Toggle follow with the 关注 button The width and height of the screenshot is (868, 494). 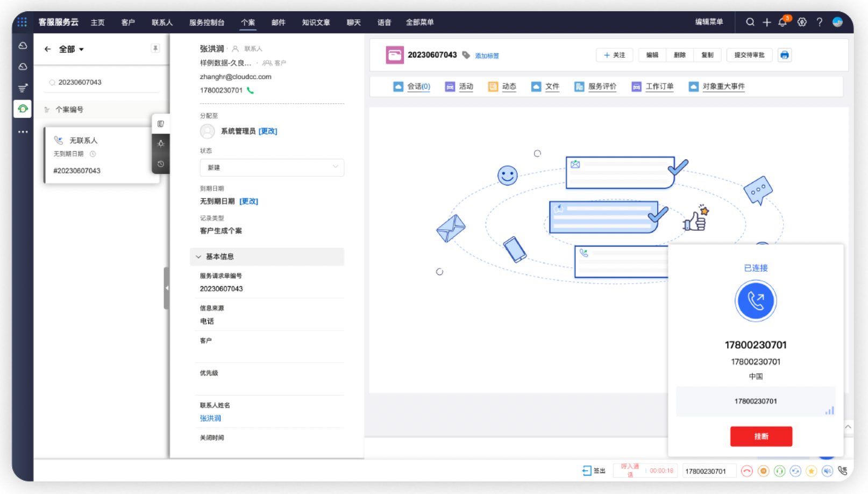614,55
